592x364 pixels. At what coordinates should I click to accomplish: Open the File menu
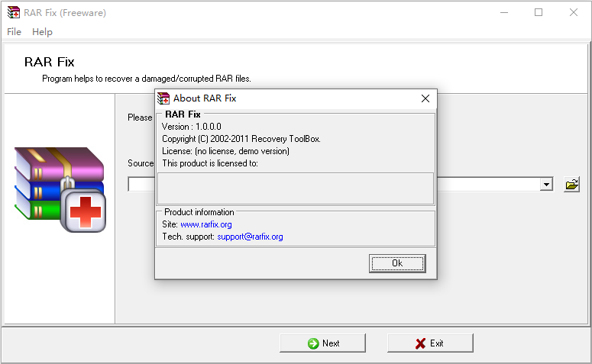(14, 32)
